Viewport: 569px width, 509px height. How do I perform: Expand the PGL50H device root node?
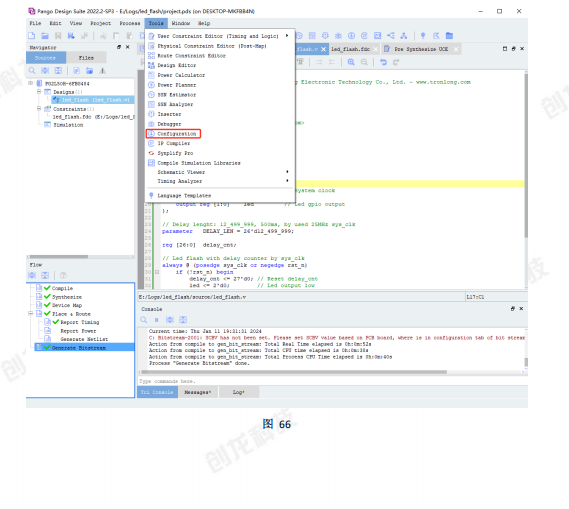[x=30, y=83]
